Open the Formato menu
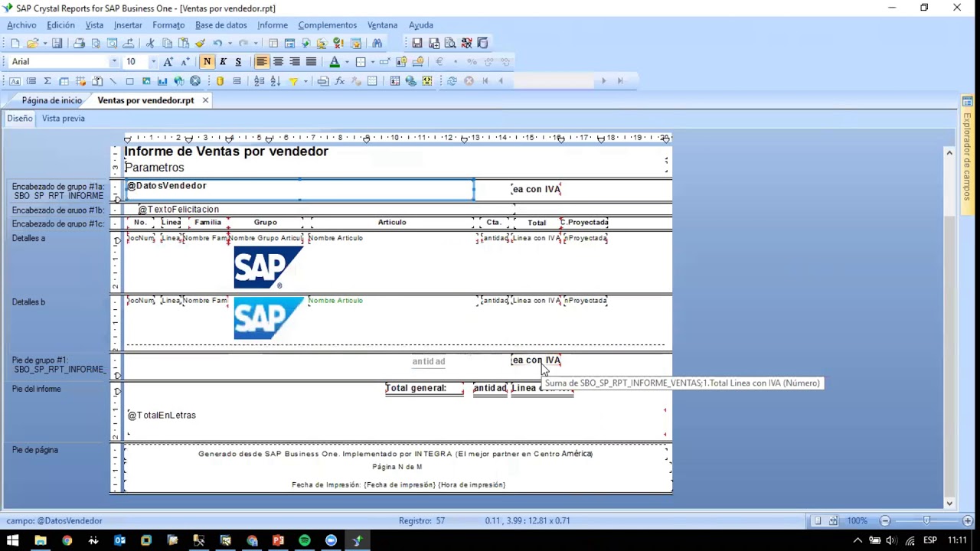 click(168, 25)
